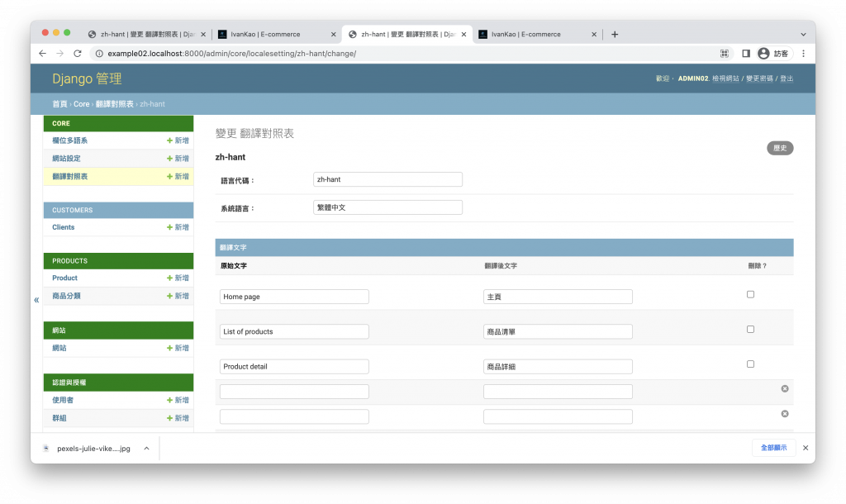Close the downloads bar
Image resolution: width=846 pixels, height=504 pixels.
pyautogui.click(x=805, y=448)
